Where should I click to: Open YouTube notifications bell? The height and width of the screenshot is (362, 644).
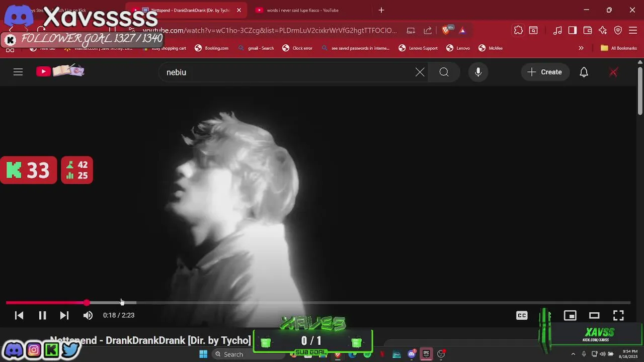pos(584,72)
